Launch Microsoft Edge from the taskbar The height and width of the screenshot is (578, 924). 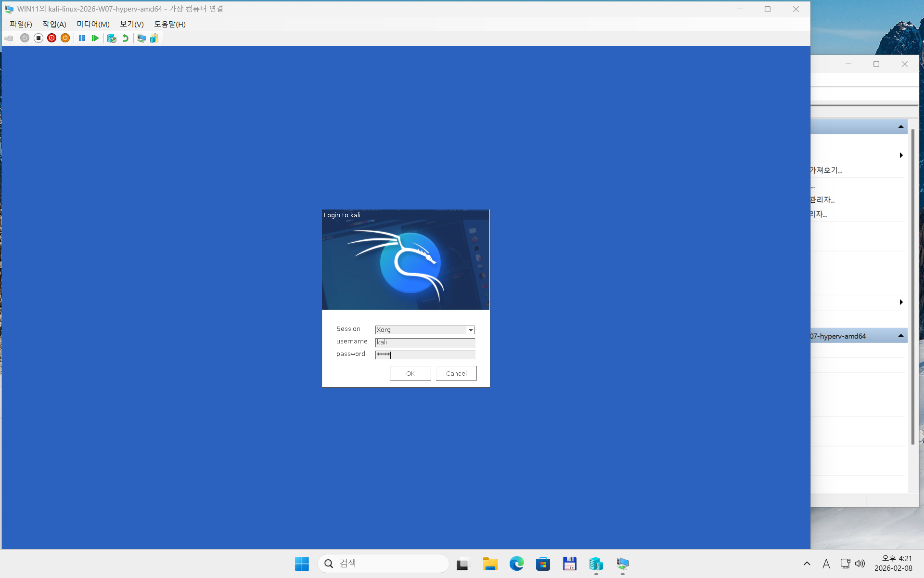tap(516, 564)
